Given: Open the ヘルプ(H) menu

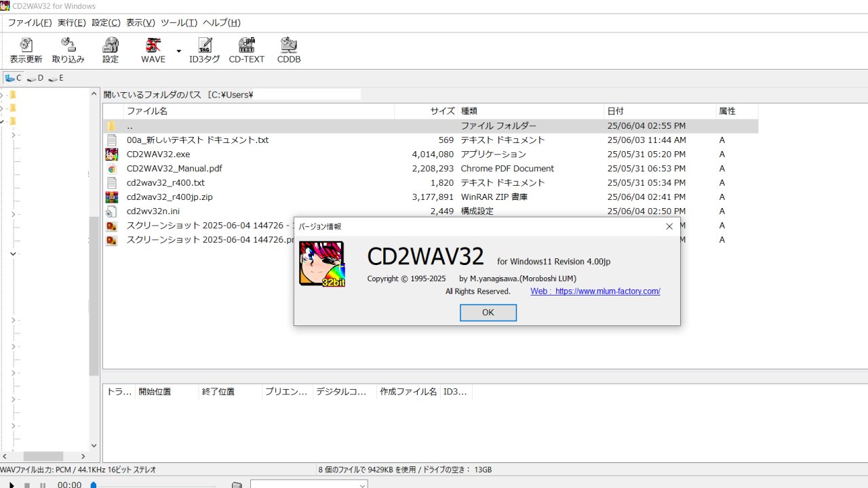Looking at the screenshot, I should click(222, 22).
